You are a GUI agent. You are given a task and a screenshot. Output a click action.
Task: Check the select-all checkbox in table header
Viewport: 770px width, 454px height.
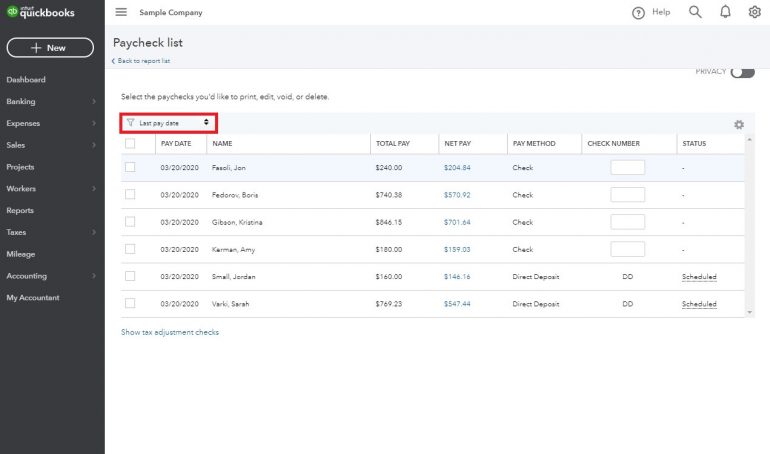point(130,144)
